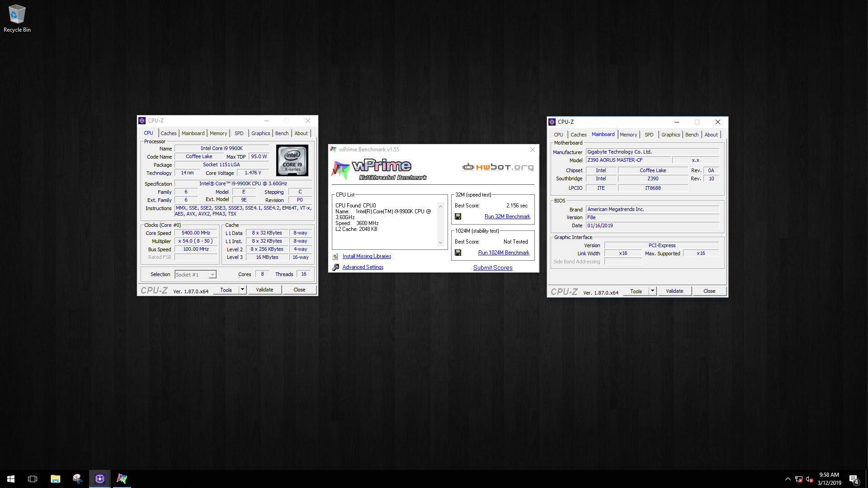Switch to Graphics tab in right CPU-Z

(x=670, y=135)
